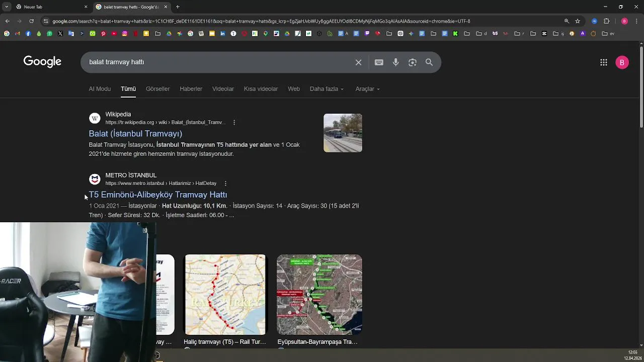Select the Videolar search tab
Viewport: 644px width, 362px height.
(x=223, y=89)
